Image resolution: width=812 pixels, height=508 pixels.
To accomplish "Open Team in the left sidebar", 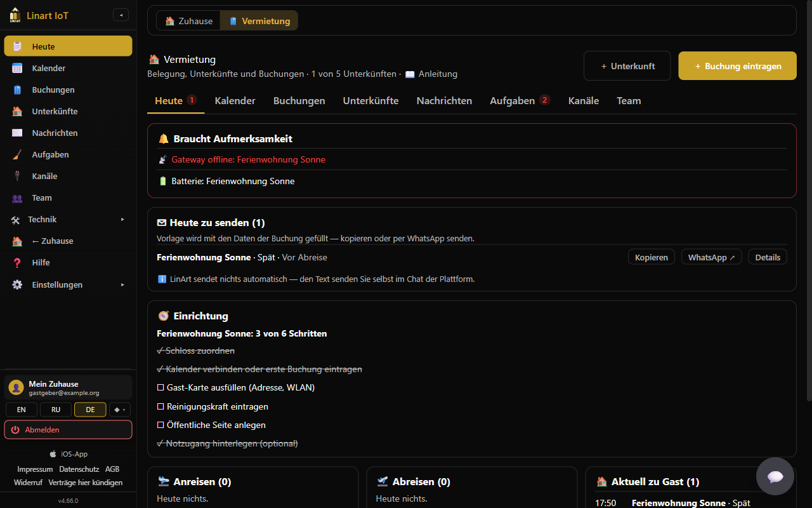I will pyautogui.click(x=68, y=197).
